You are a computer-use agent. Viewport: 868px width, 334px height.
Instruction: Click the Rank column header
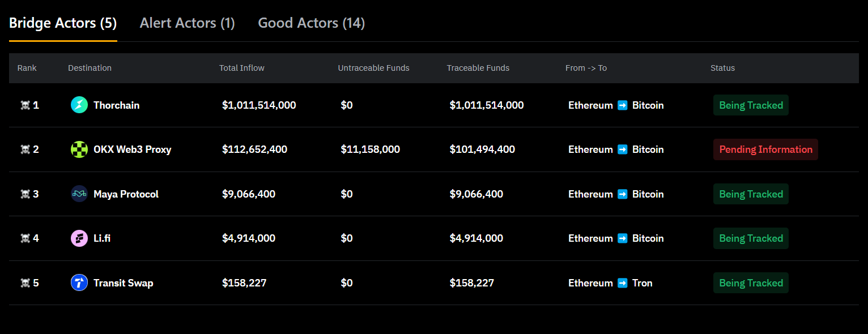[27, 68]
